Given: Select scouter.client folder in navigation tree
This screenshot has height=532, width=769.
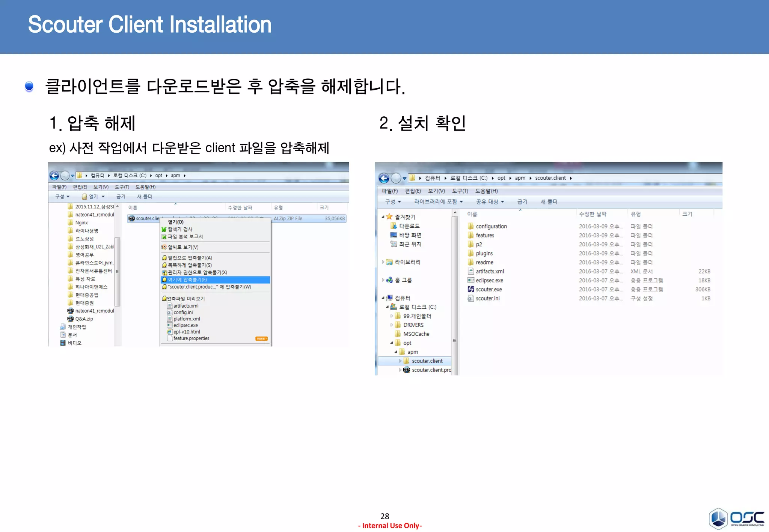Looking at the screenshot, I should (x=427, y=361).
